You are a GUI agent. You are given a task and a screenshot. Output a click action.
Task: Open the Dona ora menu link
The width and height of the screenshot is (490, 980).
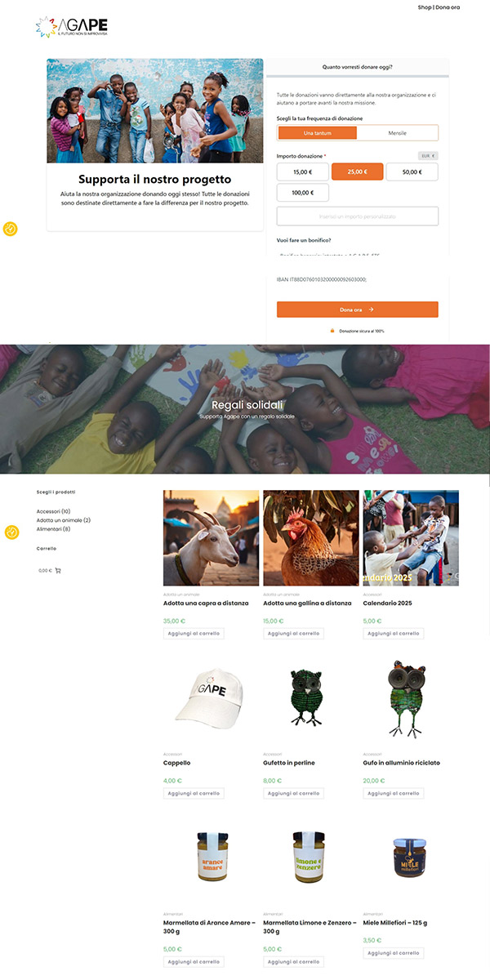(x=448, y=7)
